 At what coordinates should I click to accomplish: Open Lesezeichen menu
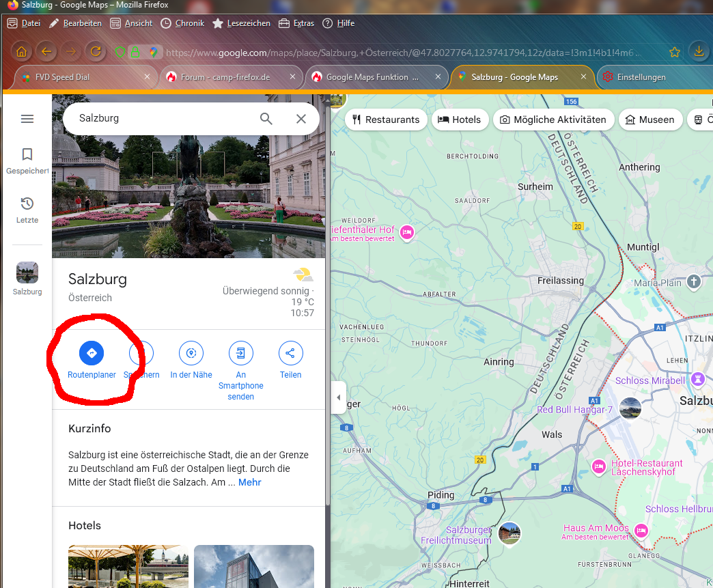point(242,23)
